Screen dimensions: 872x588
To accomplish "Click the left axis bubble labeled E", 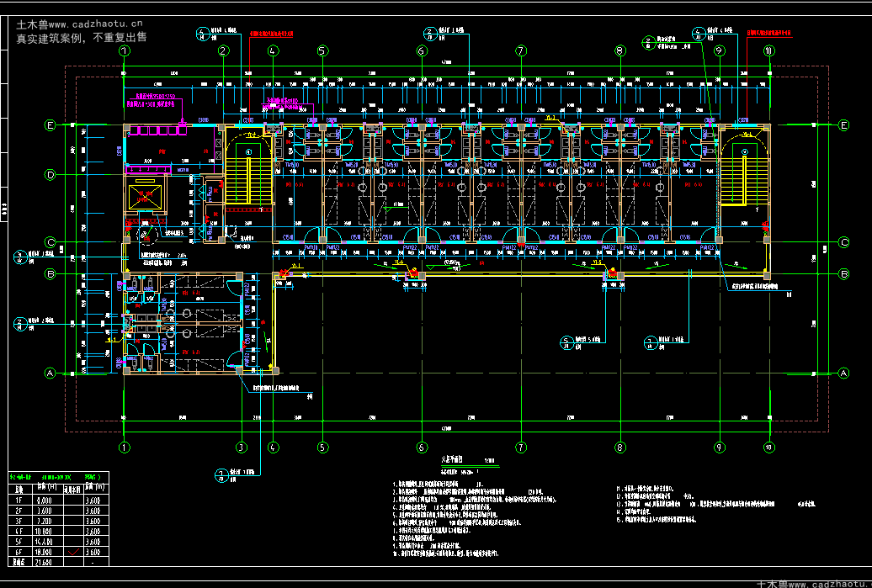I will (50, 125).
